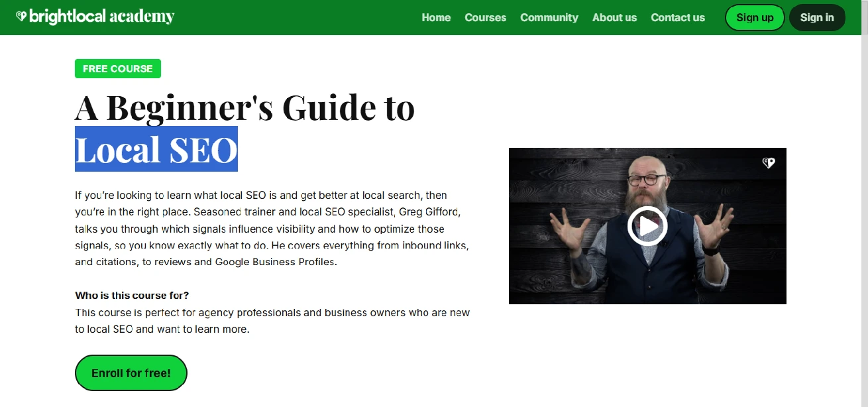Click Enroll for free! button
Image resolution: width=868 pixels, height=407 pixels.
point(131,373)
